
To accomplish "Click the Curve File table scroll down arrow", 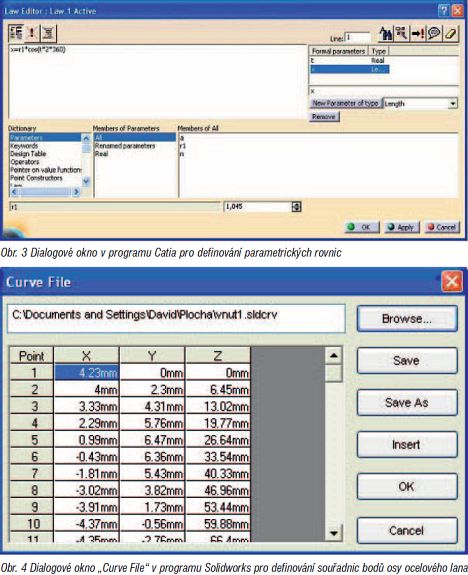I will pos(333,533).
